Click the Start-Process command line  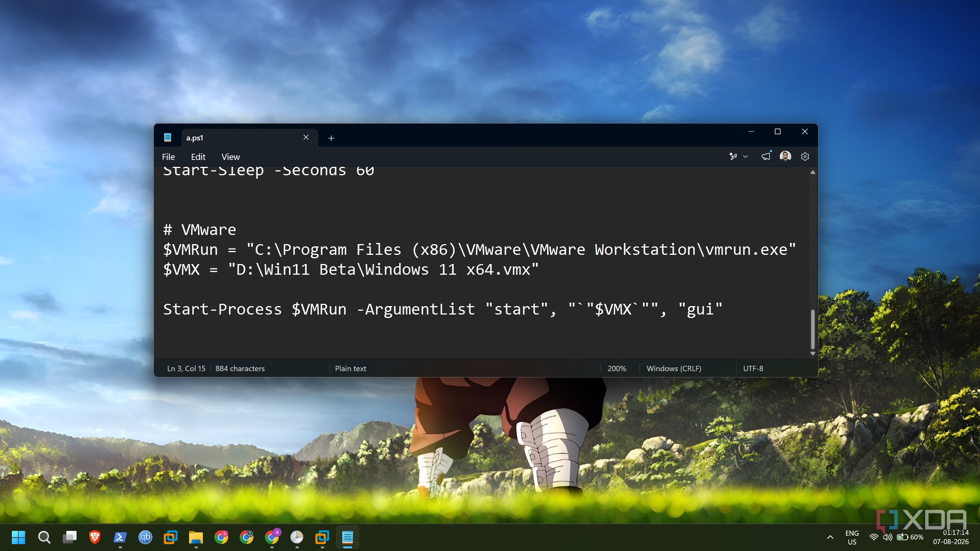[443, 309]
